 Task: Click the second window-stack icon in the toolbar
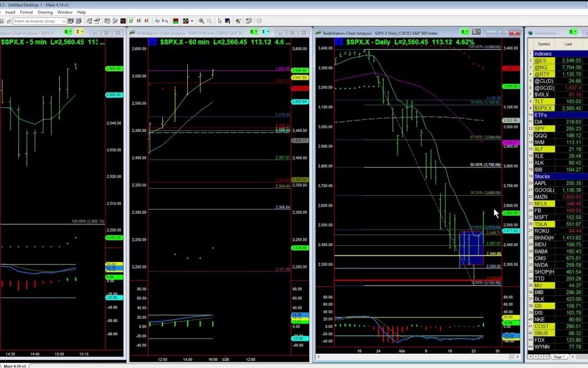click(x=97, y=21)
